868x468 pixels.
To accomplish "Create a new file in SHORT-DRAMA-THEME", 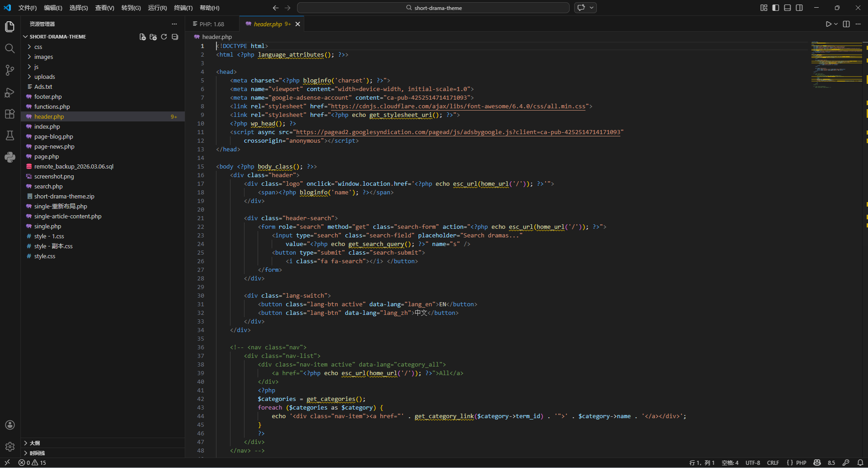I will pos(142,37).
